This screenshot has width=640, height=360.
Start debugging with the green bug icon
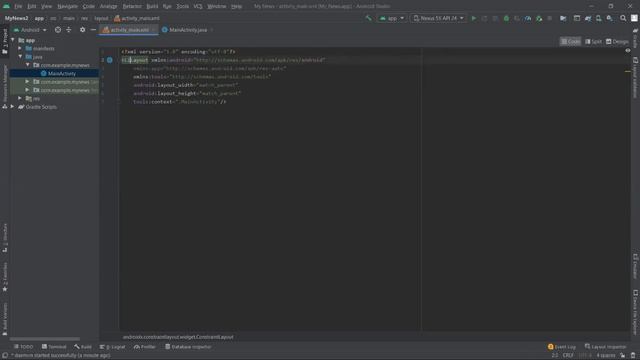(506, 18)
